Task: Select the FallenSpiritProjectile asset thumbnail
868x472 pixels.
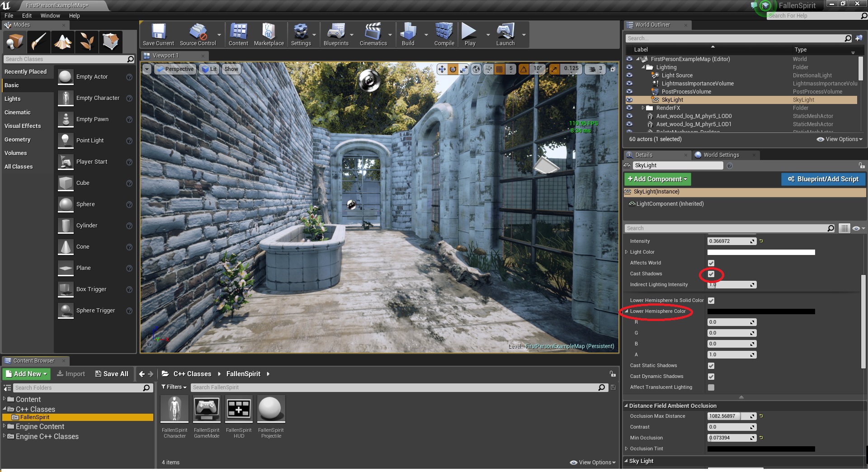Action: pyautogui.click(x=271, y=409)
